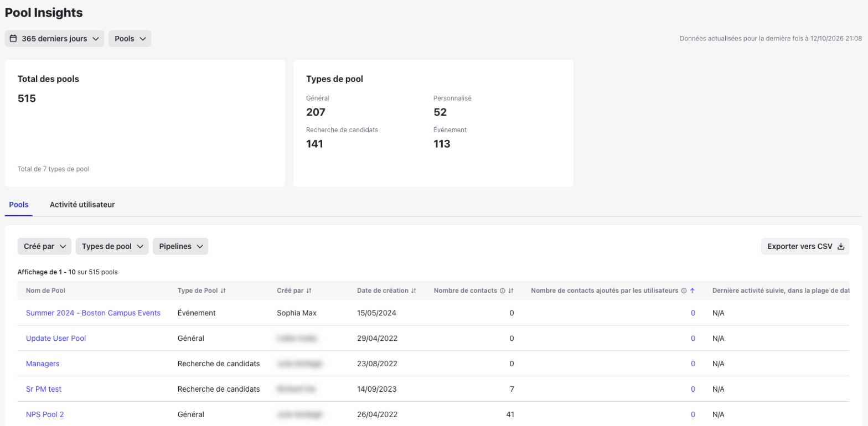Screen dimensions: 868x426
Task: Click the 0 added contacts for Summer 2024 row
Action: tap(693, 313)
